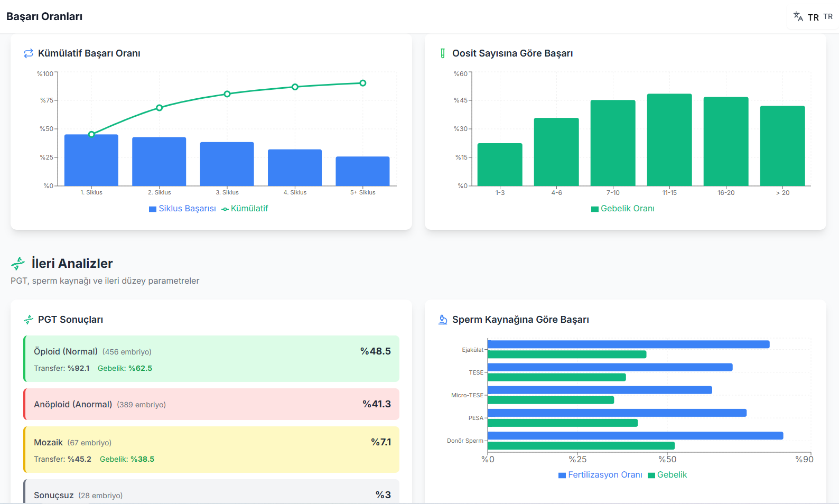Click cumulative line point above 4. Siklus
Screen dimensions: 839x504
[x=295, y=87]
